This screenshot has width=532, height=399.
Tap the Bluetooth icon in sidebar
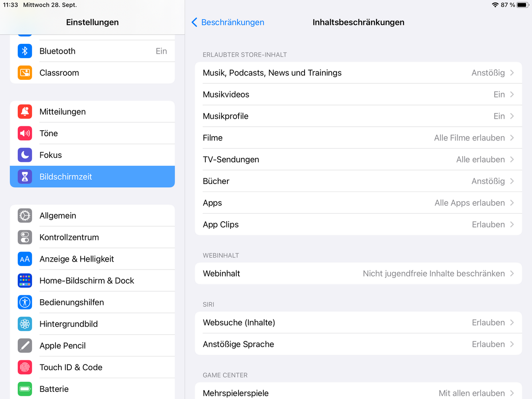coord(25,51)
